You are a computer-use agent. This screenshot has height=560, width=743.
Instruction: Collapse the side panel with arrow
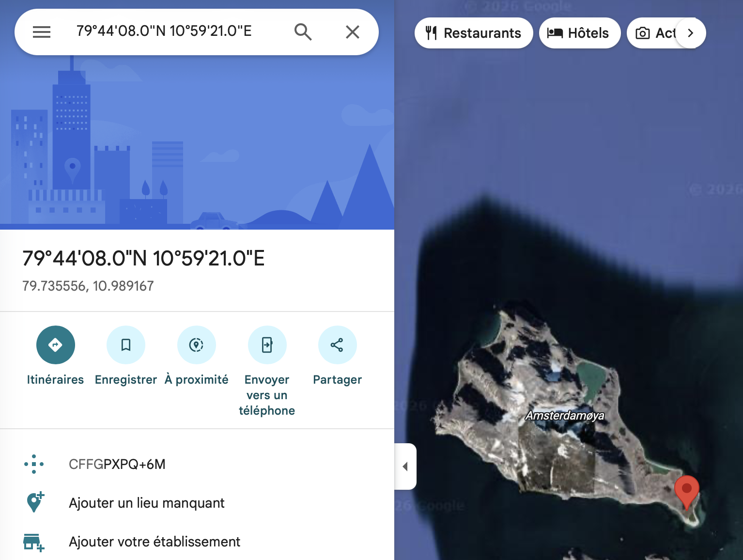[405, 467]
